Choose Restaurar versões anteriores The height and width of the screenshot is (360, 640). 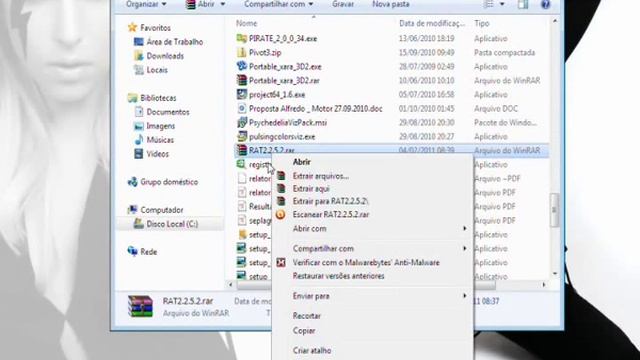pyautogui.click(x=338, y=276)
